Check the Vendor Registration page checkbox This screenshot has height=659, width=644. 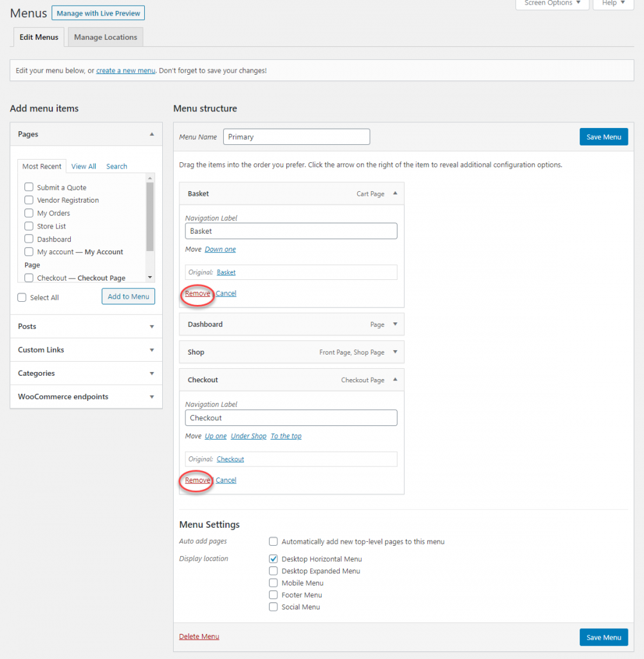pyautogui.click(x=29, y=200)
